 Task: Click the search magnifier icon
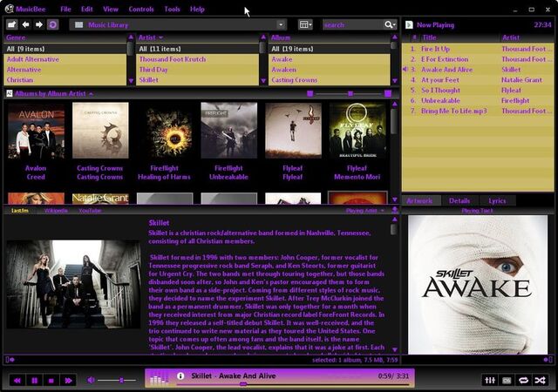point(390,24)
